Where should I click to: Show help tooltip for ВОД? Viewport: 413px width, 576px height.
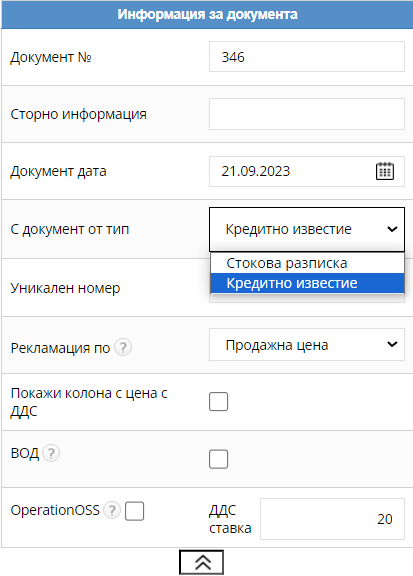51,453
